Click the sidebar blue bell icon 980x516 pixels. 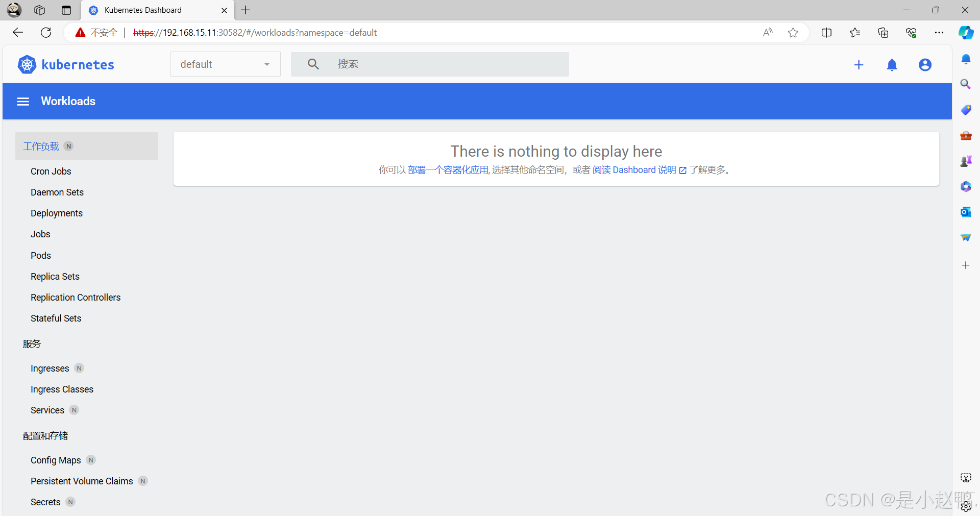[966, 59]
